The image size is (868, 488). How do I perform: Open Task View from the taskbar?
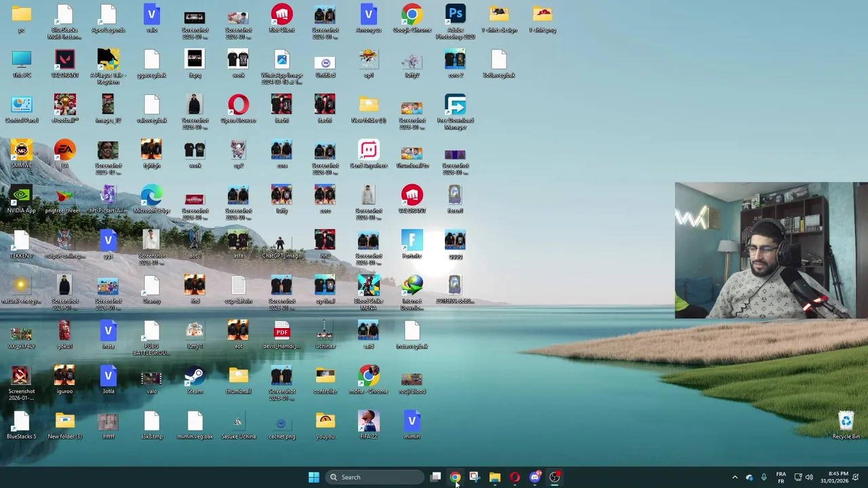pos(435,477)
